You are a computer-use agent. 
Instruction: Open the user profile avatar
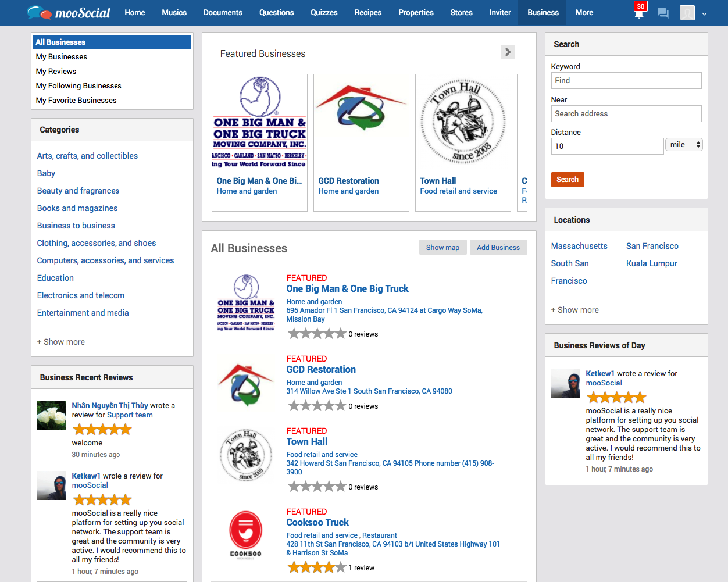click(687, 13)
